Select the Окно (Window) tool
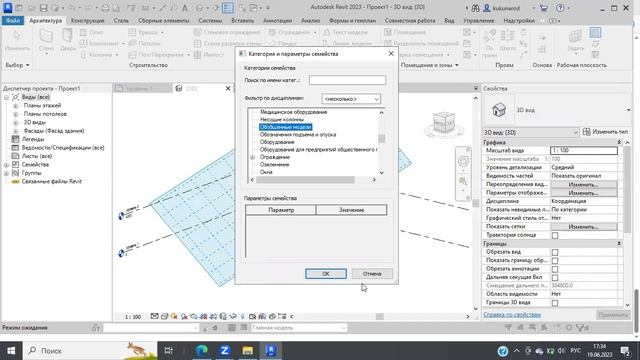The height and width of the screenshot is (360, 640). tap(92, 32)
